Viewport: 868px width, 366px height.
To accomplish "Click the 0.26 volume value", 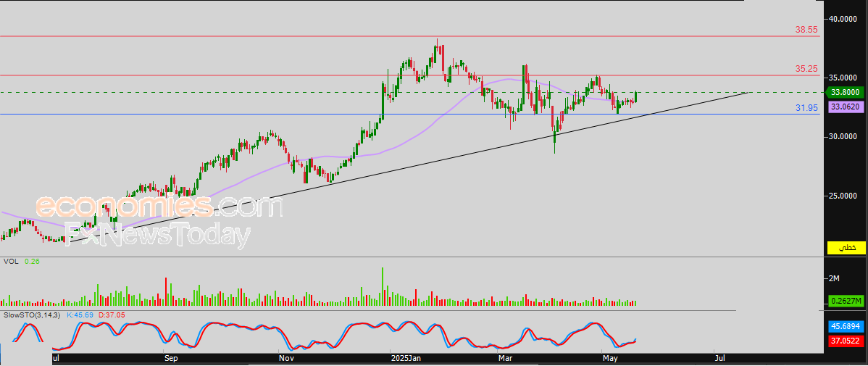I will (32, 261).
